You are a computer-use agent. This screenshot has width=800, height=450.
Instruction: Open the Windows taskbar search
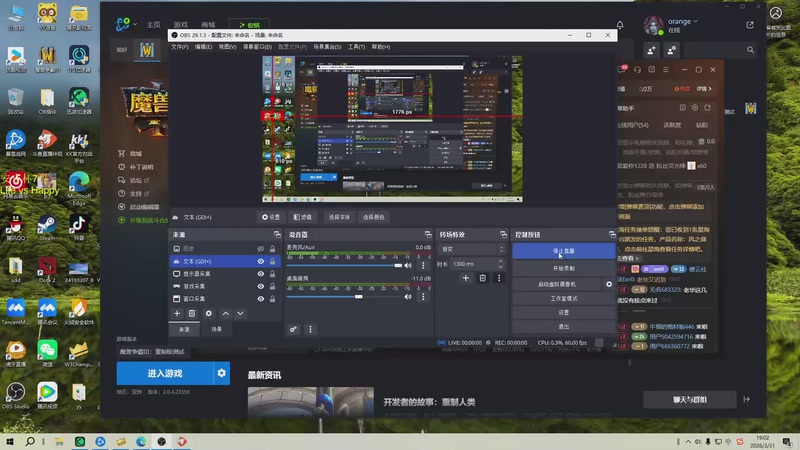[30, 441]
